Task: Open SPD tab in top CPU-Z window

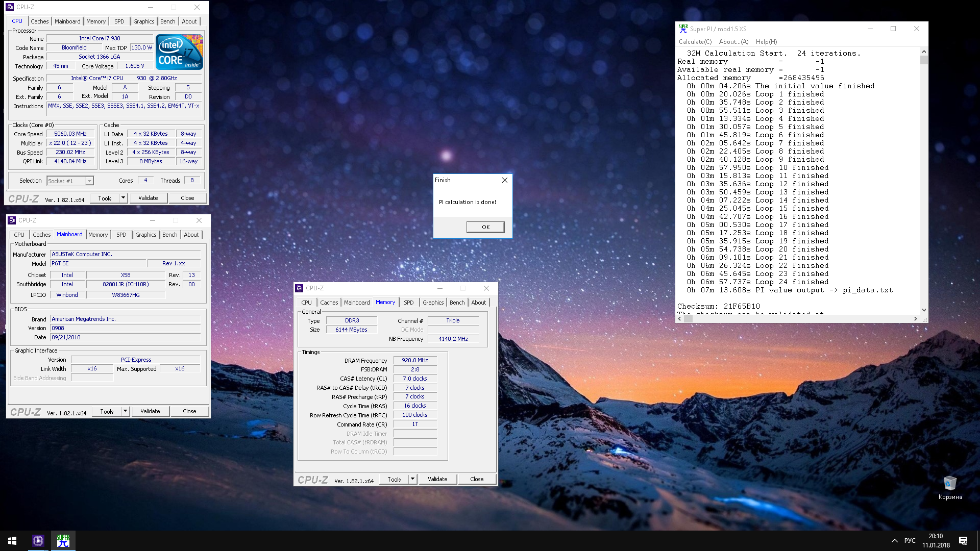Action: pyautogui.click(x=119, y=21)
